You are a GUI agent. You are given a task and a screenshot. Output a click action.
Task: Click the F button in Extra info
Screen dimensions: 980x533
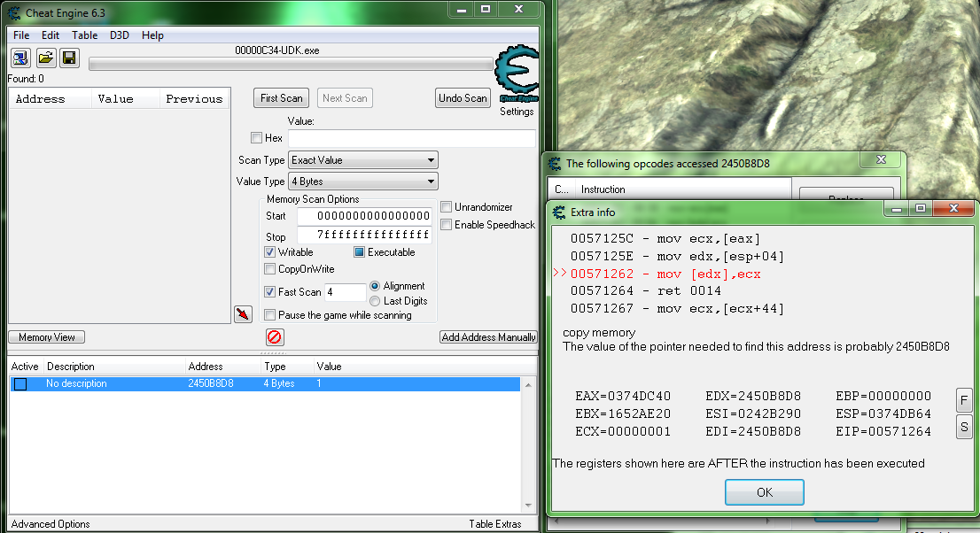964,400
